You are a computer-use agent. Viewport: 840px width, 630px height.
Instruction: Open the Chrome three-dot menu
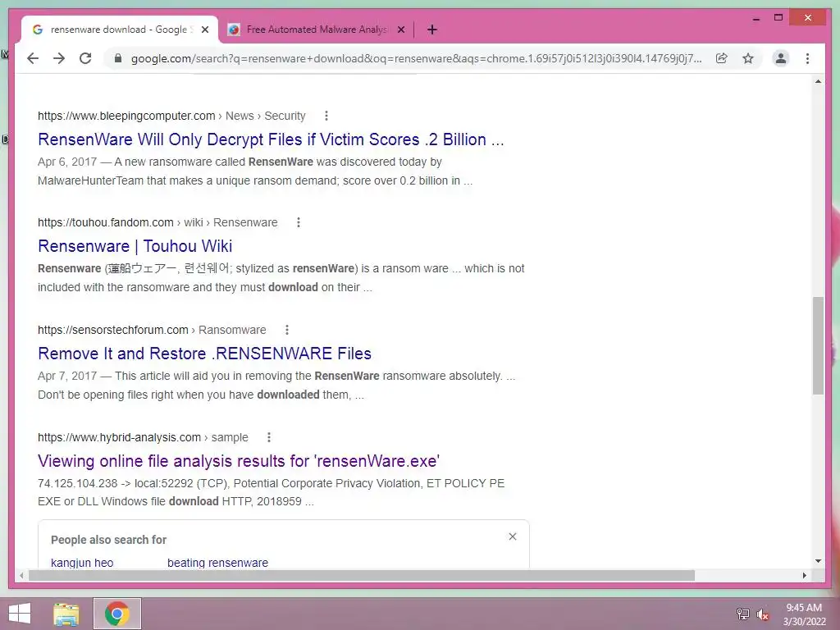point(807,58)
